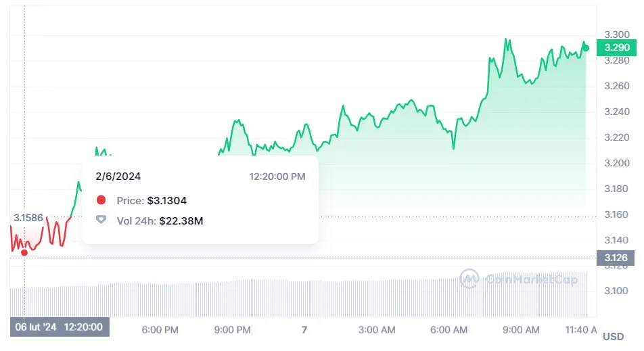Click the green endpoint dot on the price line
Viewport: 644px width, 351px height.
click(586, 47)
